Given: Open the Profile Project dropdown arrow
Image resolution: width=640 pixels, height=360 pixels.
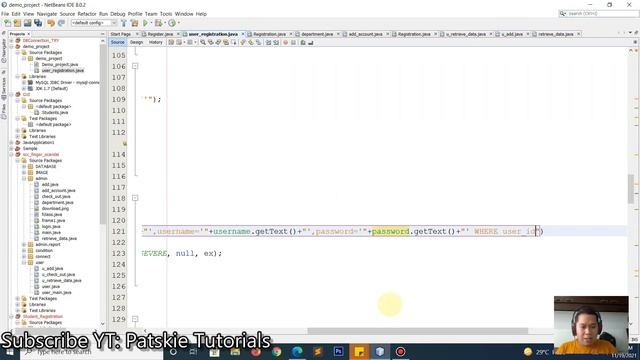Looking at the screenshot, I should pos(178,23).
